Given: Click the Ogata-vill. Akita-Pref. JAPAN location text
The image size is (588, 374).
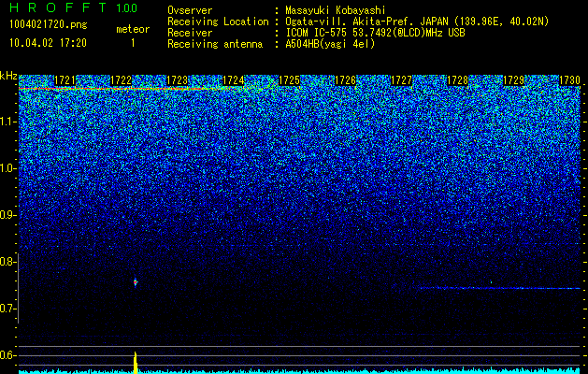Looking at the screenshot, I should (417, 22).
